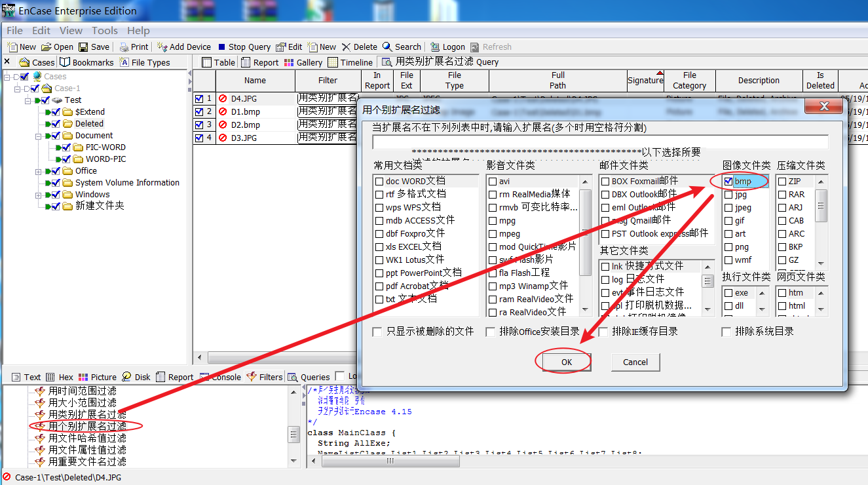Click OK in the filter dialog
Viewport: 868px width, 485px height.
tap(567, 362)
